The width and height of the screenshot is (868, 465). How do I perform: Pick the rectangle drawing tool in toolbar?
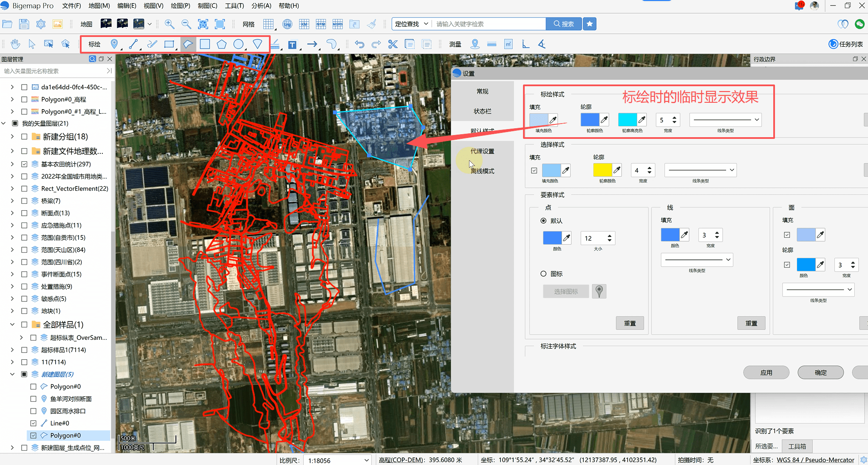[x=169, y=44]
